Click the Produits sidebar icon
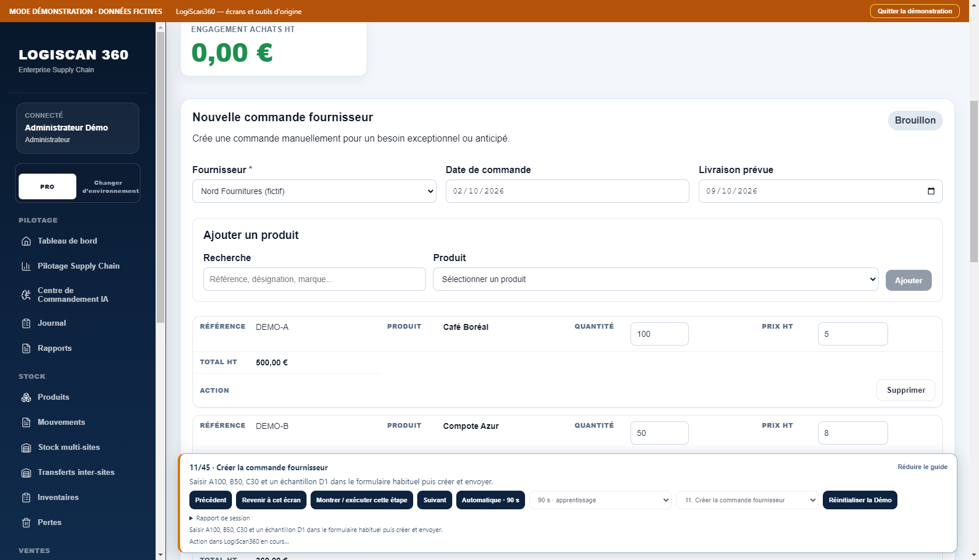 coord(26,397)
